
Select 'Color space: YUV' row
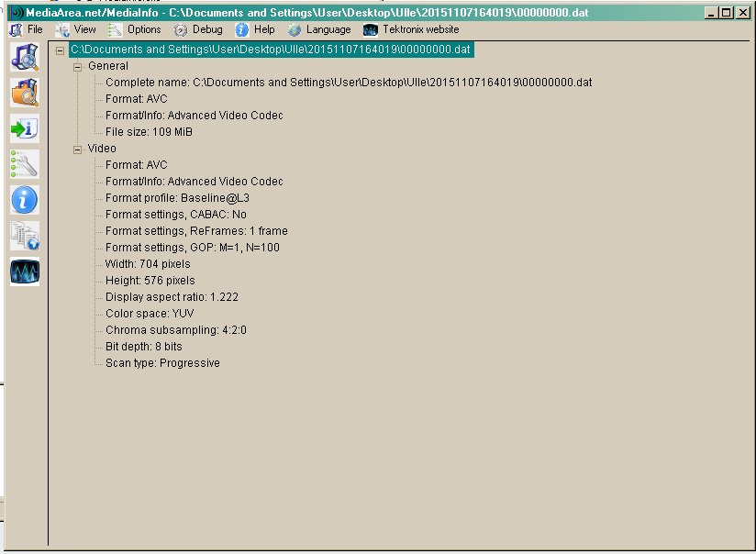tap(150, 314)
